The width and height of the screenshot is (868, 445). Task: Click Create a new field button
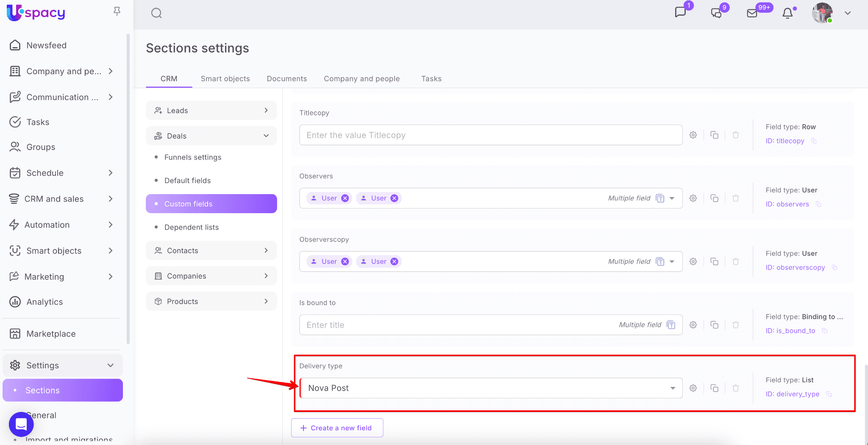[x=337, y=428]
